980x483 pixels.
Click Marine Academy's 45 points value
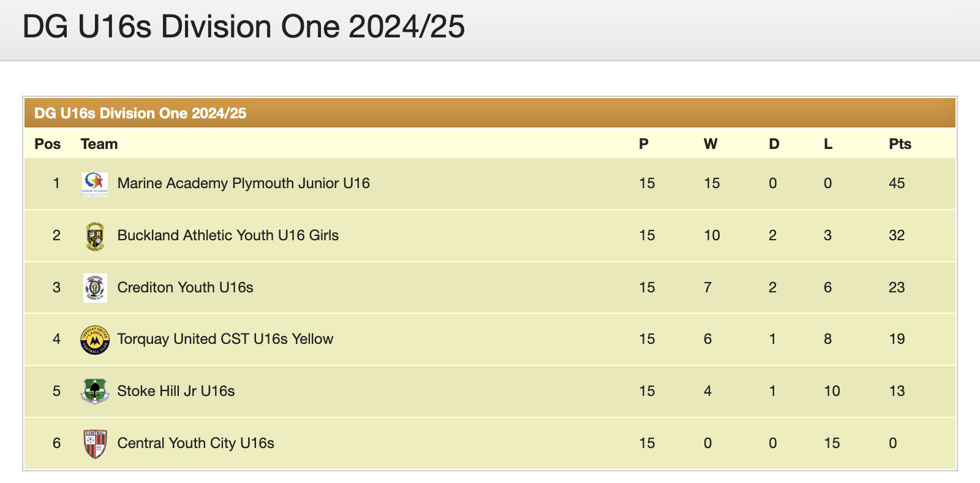[x=897, y=183]
